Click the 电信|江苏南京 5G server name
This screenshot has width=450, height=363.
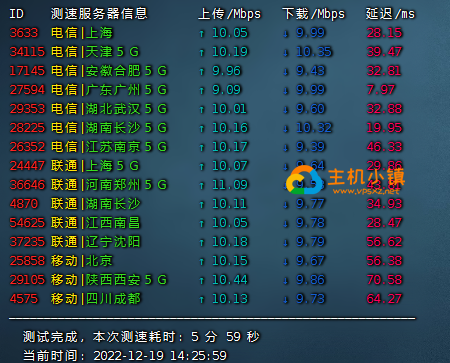point(109,147)
